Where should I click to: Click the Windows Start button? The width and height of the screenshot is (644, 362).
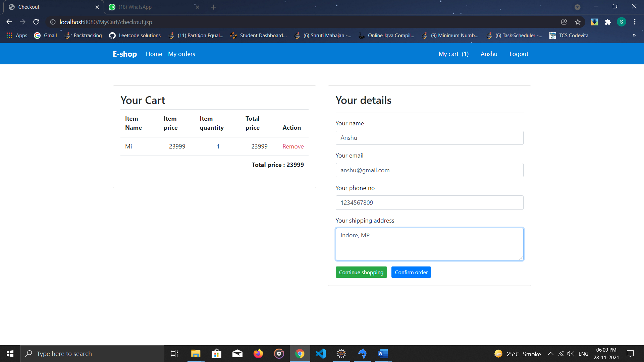pyautogui.click(x=10, y=354)
